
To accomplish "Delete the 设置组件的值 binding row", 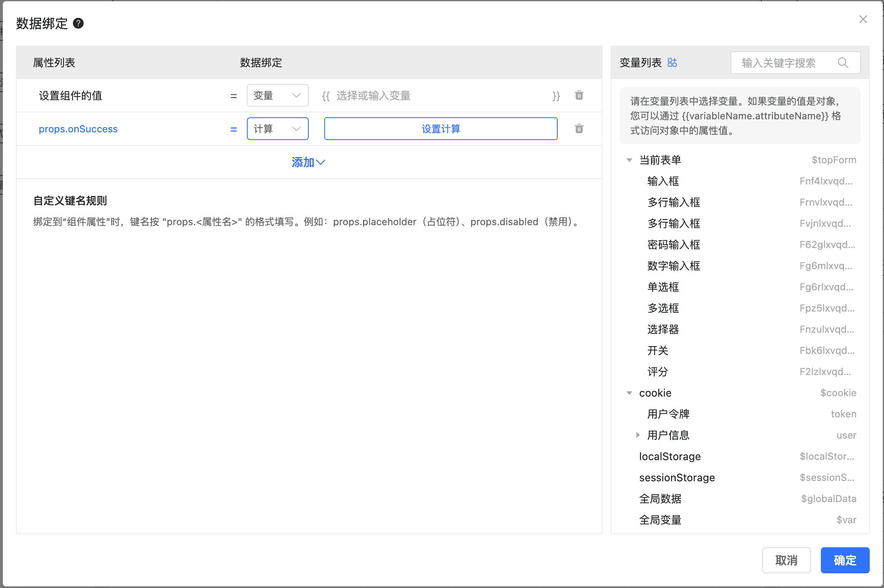I will pyautogui.click(x=579, y=95).
